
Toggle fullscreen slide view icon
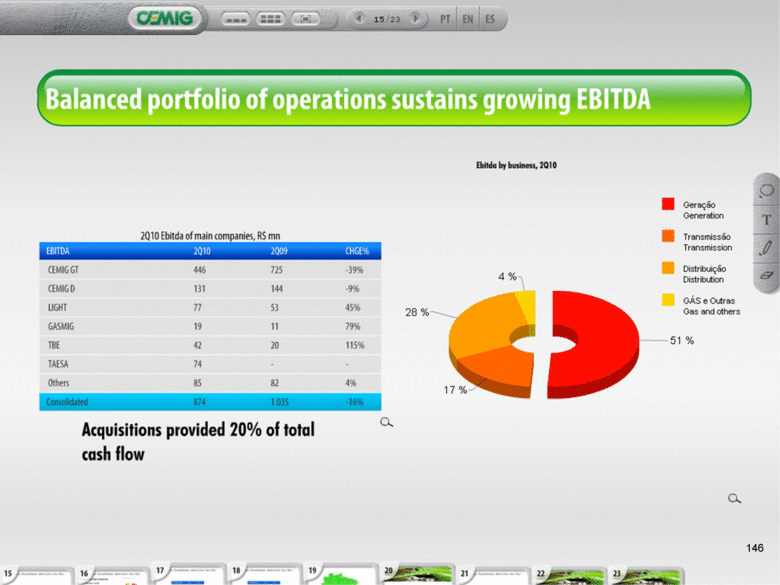coord(305,19)
